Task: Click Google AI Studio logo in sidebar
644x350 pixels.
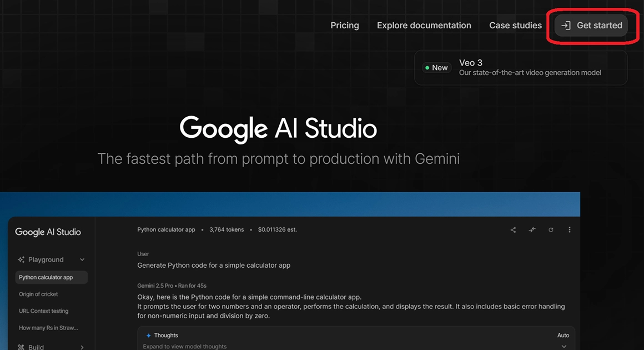Action: [x=48, y=232]
